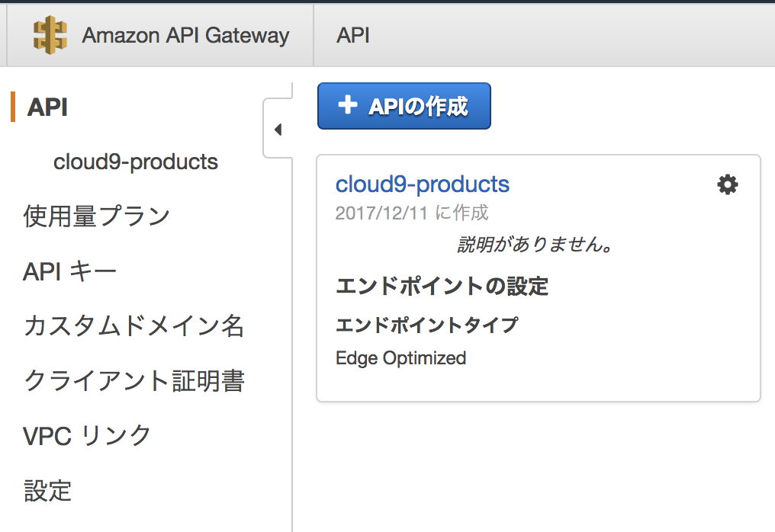The width and height of the screenshot is (775, 532).
Task: Click the エンドポイントの設定 heading
Action: [442, 286]
